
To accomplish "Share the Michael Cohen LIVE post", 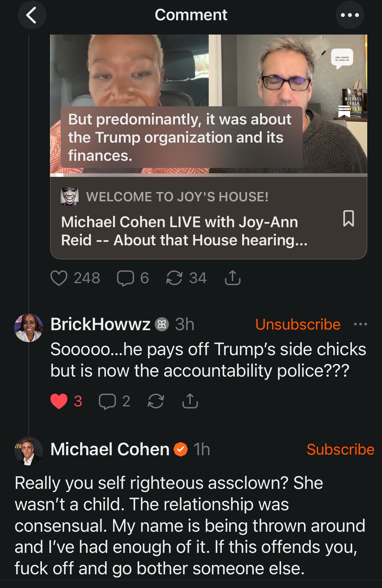I will coord(232,278).
